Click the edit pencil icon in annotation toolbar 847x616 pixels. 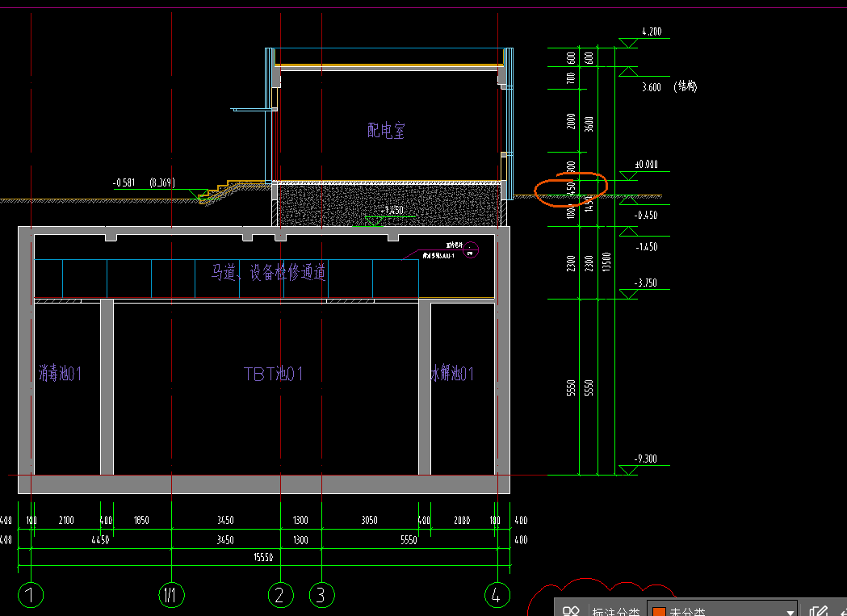[x=818, y=610]
